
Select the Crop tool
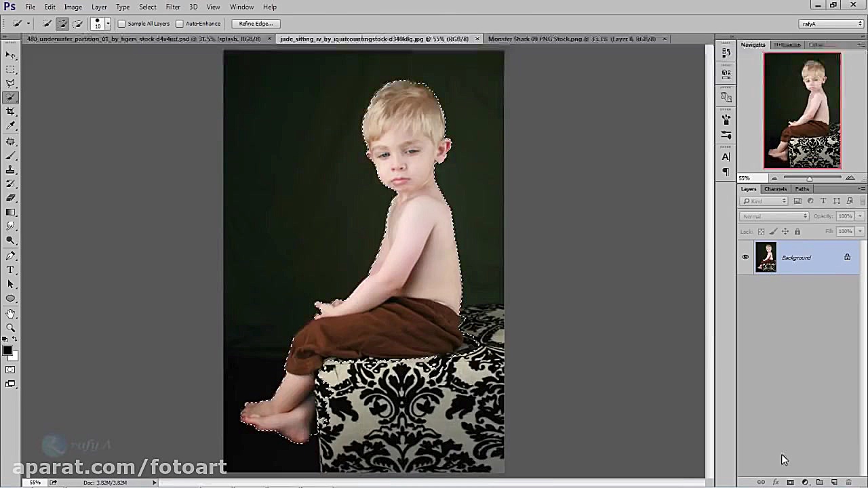tap(11, 112)
